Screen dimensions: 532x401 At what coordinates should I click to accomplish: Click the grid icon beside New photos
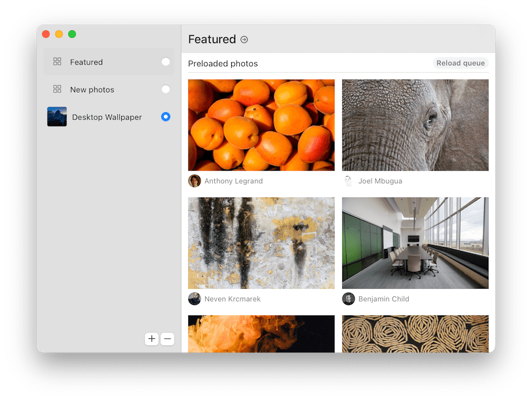point(57,89)
